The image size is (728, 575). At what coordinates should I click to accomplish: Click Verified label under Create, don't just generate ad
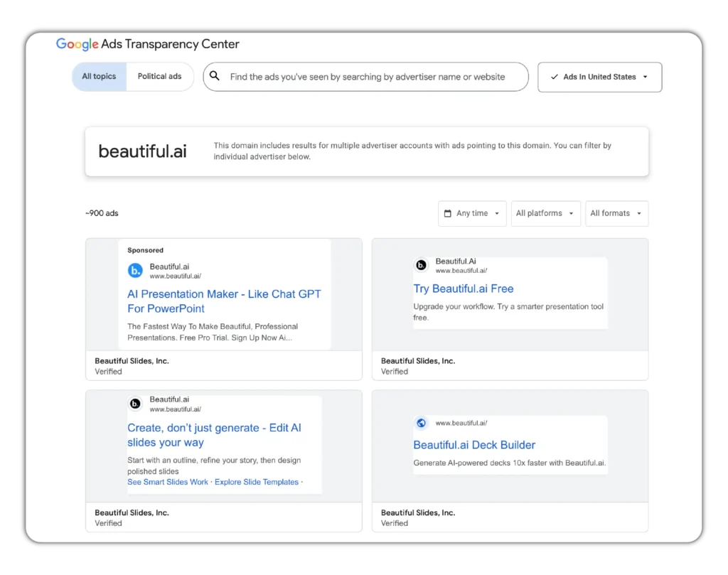click(108, 524)
